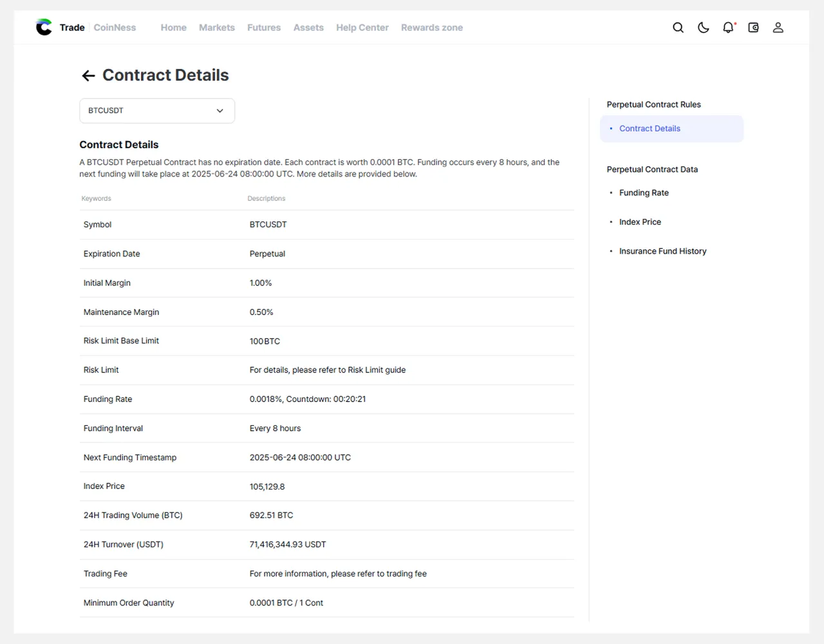Image resolution: width=824 pixels, height=644 pixels.
Task: Open Funding Rate sidebar link
Action: pos(644,193)
